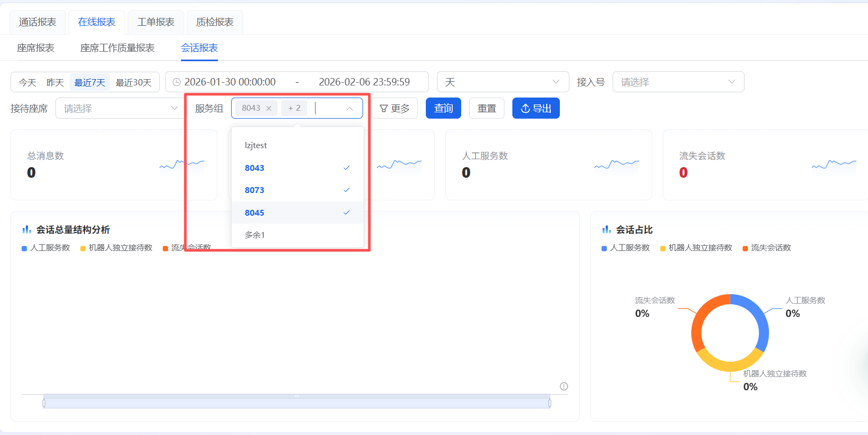Select lzjtest in the 服务组 list

point(298,146)
